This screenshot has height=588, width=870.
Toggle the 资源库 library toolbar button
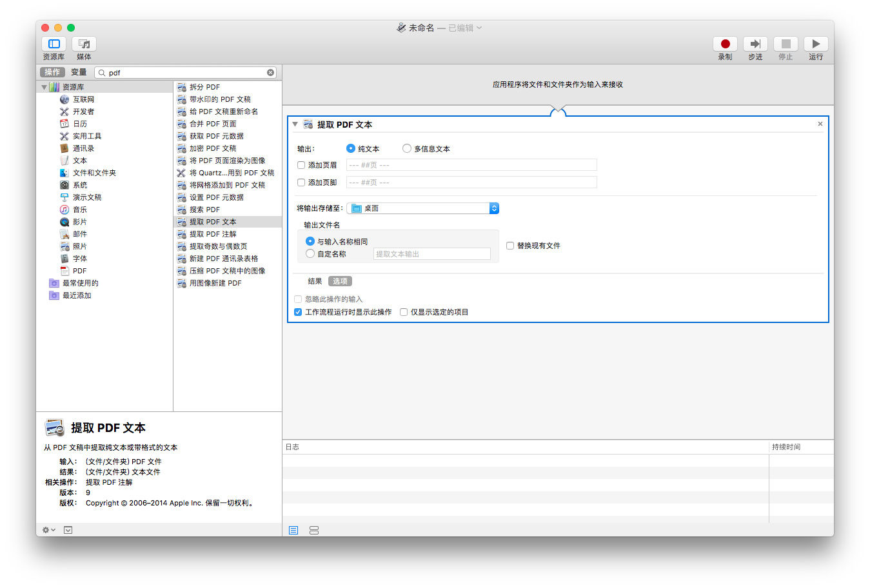(54, 44)
